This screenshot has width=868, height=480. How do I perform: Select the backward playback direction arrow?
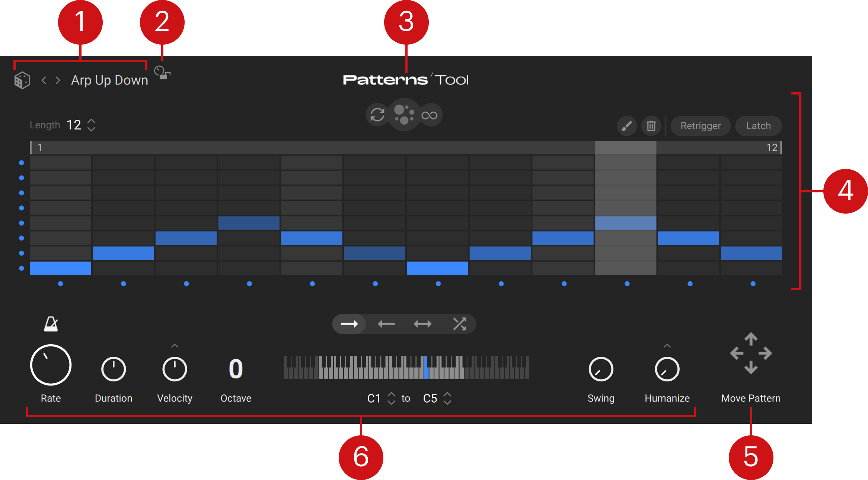tap(386, 324)
